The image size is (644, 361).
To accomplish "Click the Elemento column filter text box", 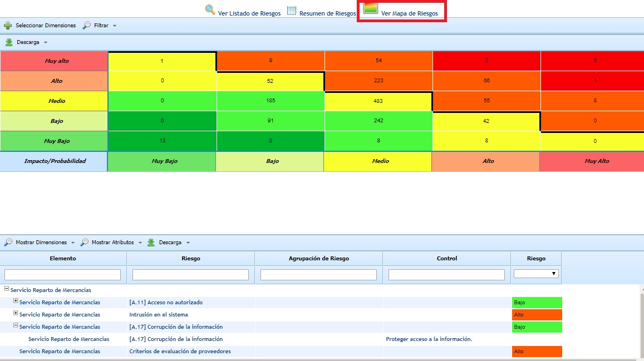I will [63, 275].
